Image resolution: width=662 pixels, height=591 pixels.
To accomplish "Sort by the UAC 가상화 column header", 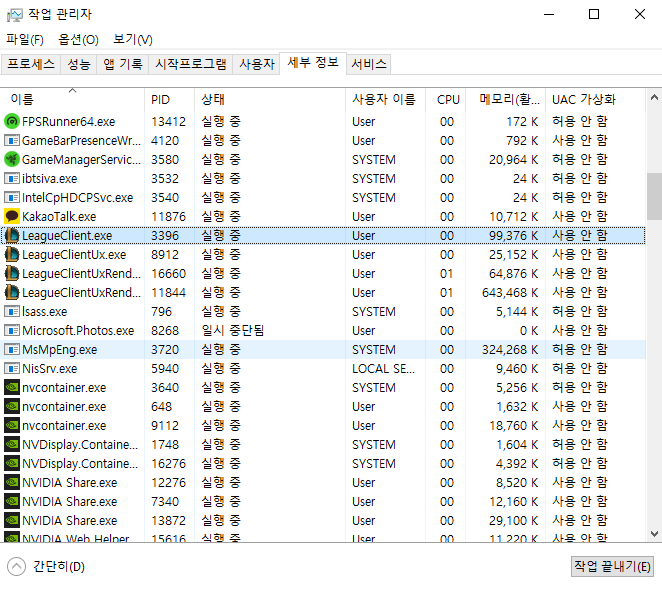I will [x=595, y=100].
